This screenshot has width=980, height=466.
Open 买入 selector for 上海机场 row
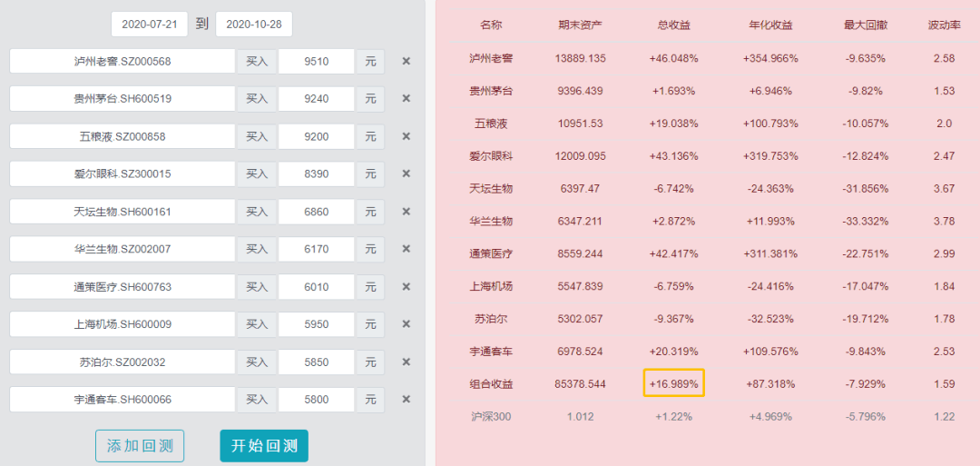(256, 324)
